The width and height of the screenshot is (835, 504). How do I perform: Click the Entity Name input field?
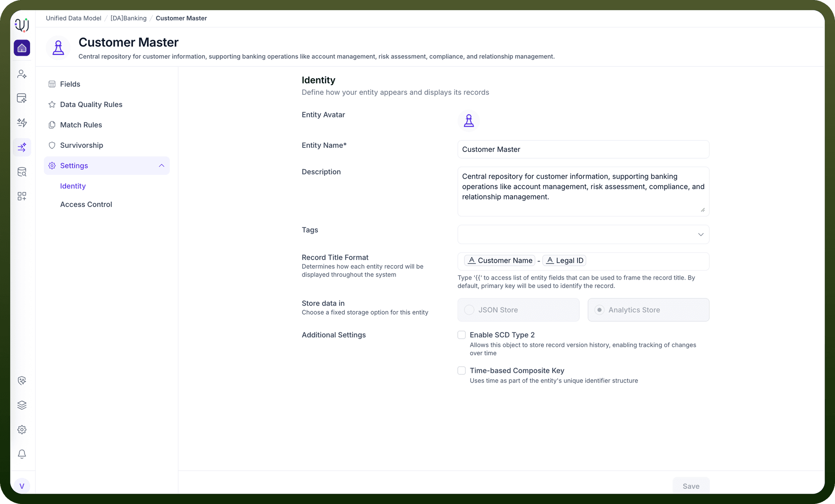click(x=583, y=149)
